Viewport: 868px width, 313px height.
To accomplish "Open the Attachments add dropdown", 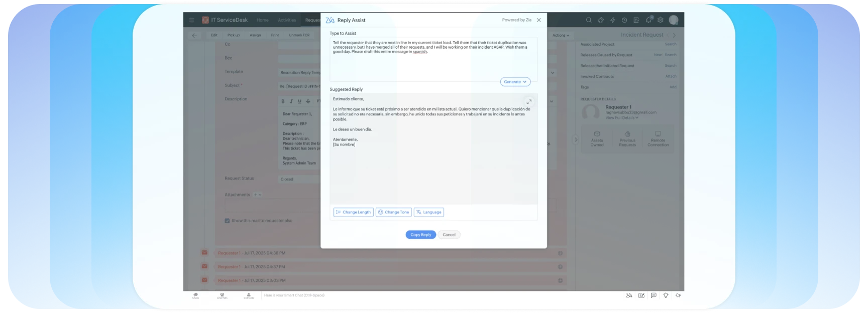I will tap(258, 195).
